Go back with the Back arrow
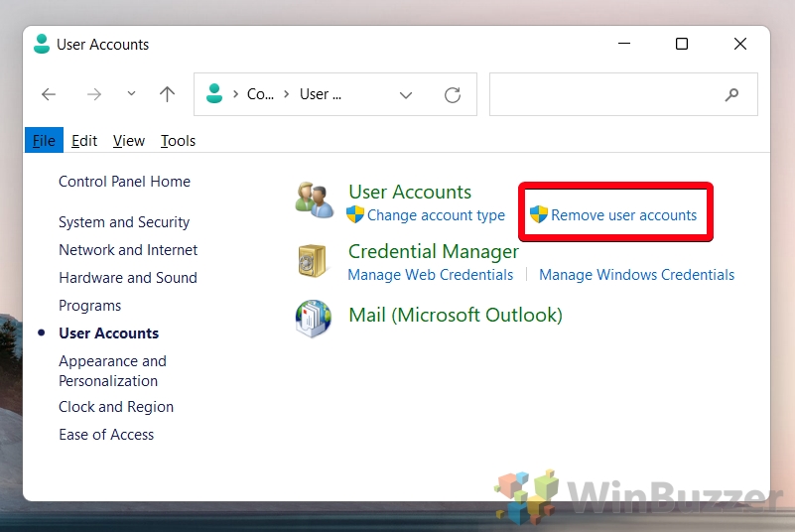Image resolution: width=795 pixels, height=532 pixels. point(49,94)
